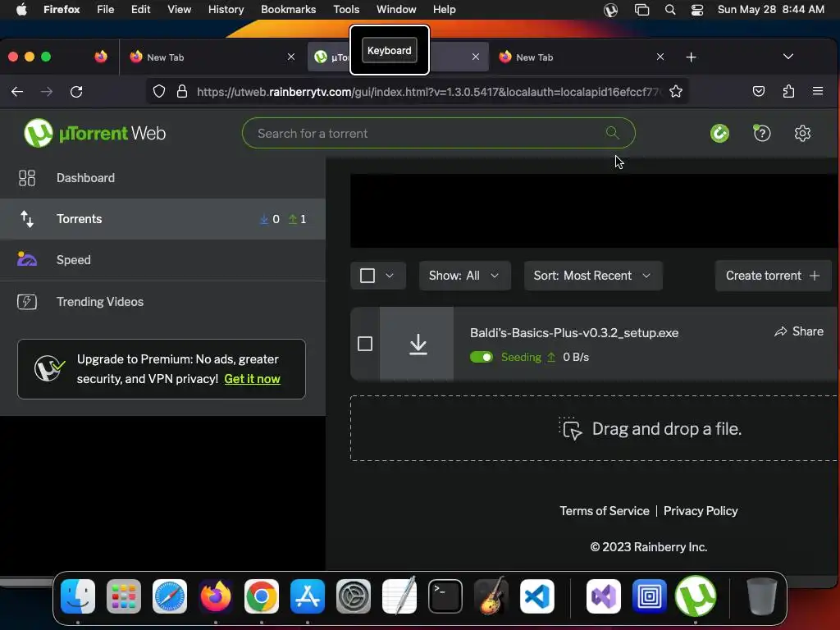Click the Share arrow icon for the torrent

tap(781, 331)
